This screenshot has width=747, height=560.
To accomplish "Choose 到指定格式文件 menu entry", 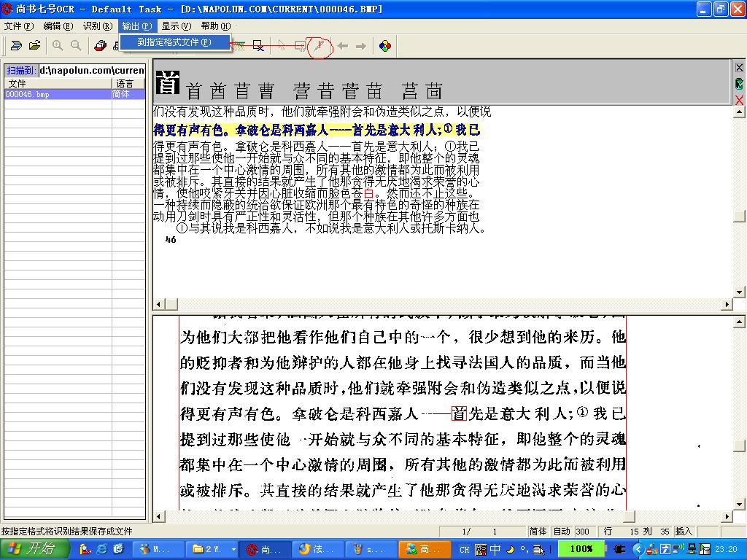I will coord(174,42).
